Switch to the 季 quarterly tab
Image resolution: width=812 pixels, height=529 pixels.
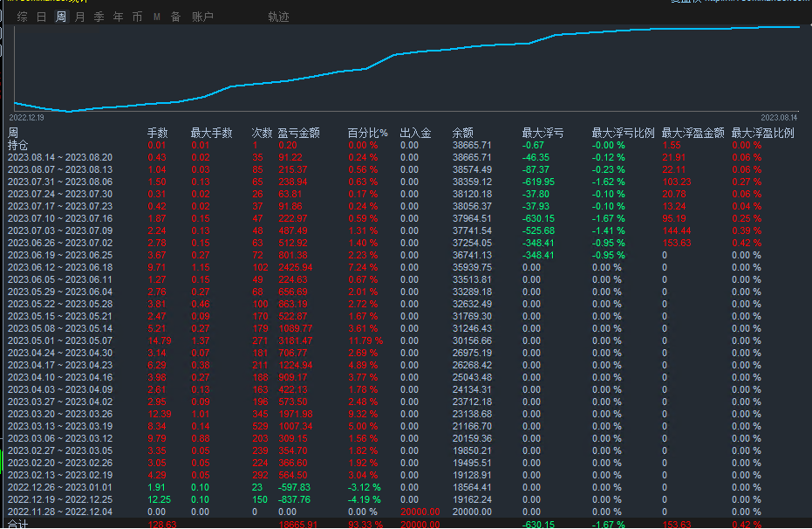(99, 17)
